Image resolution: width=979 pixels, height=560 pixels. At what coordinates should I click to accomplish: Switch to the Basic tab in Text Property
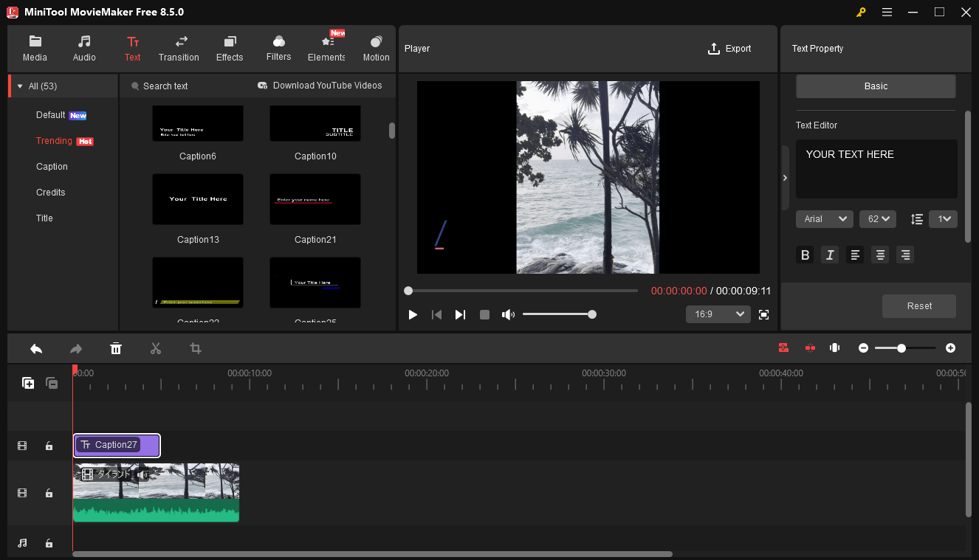(875, 86)
